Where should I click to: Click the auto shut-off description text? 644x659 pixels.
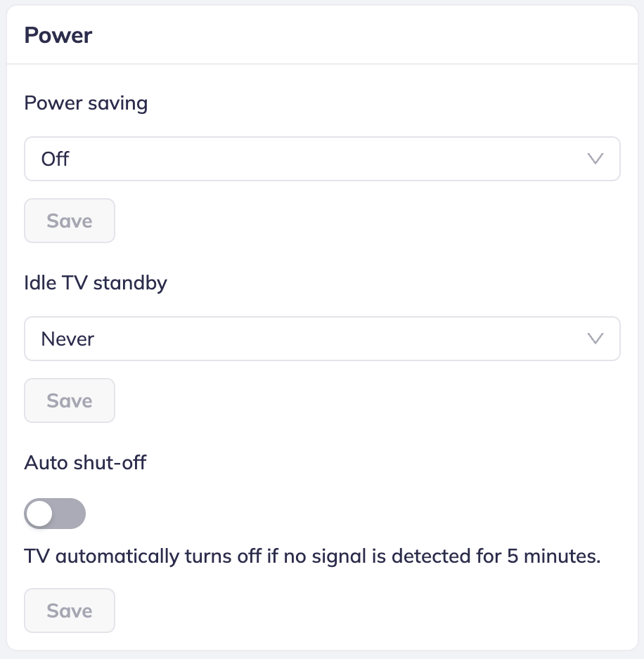[x=312, y=557]
